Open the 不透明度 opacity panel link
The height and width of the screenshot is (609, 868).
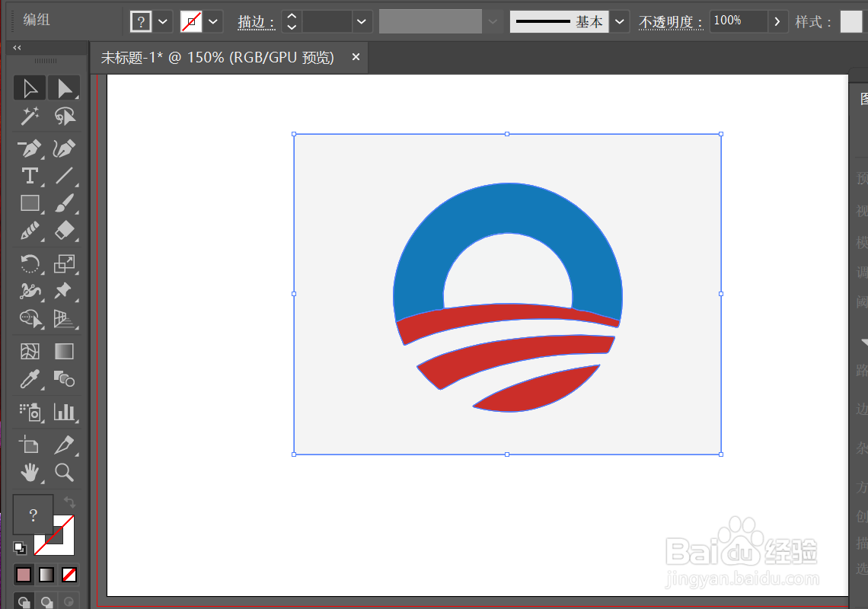[x=671, y=21]
